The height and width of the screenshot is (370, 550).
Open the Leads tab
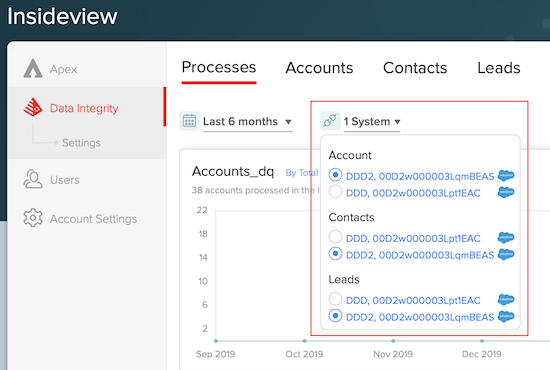pyautogui.click(x=499, y=68)
